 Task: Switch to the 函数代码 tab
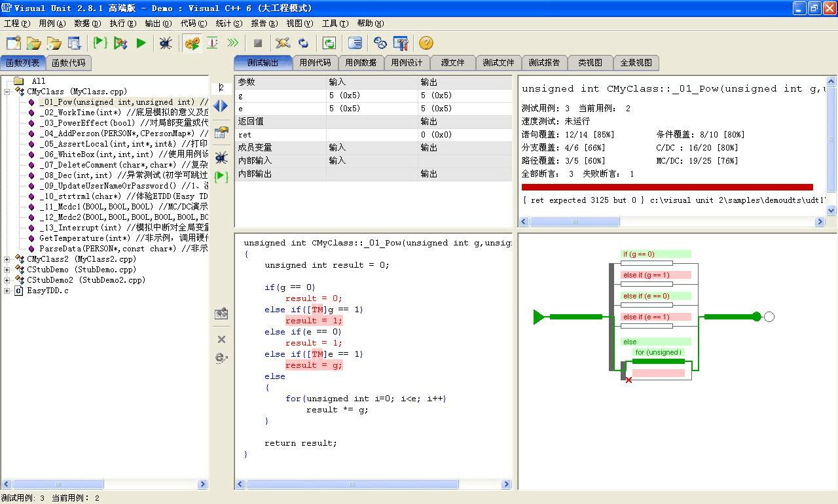pos(68,63)
